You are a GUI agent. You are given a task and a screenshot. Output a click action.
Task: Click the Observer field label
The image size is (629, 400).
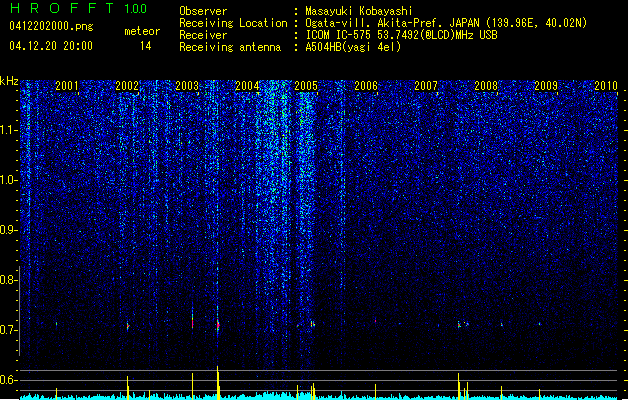(x=203, y=11)
